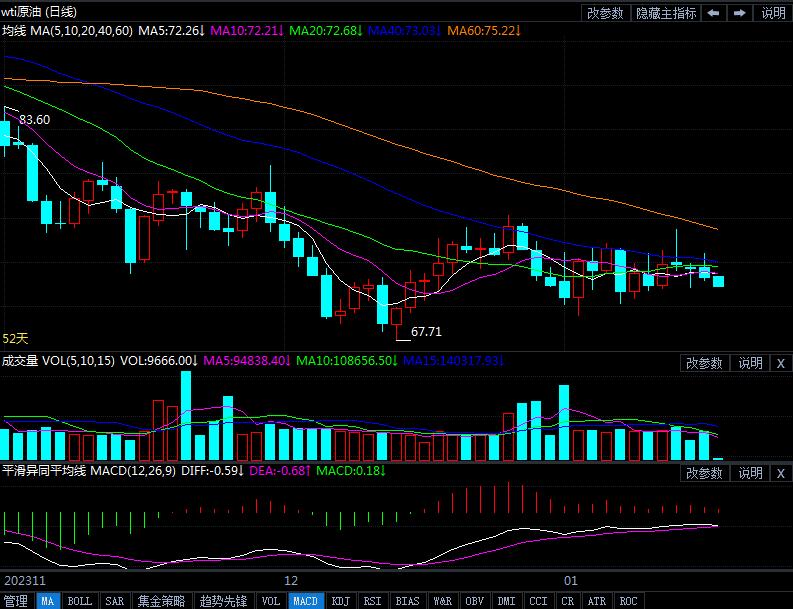
Task: Select the MA indicator tab
Action: click(48, 601)
